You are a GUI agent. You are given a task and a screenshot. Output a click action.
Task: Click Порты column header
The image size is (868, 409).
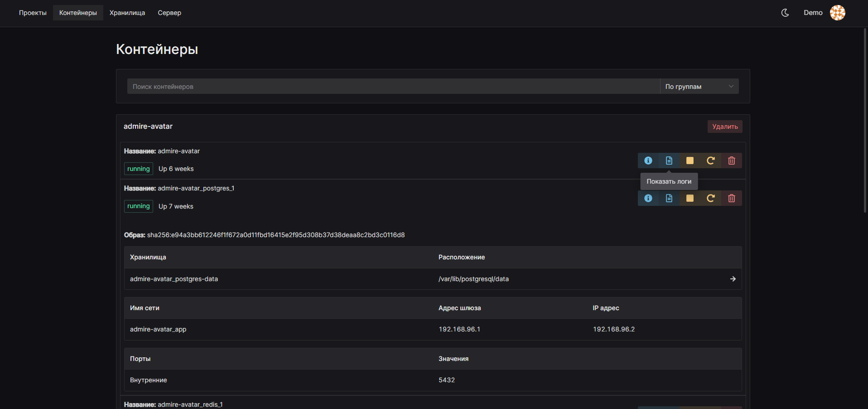pos(140,359)
